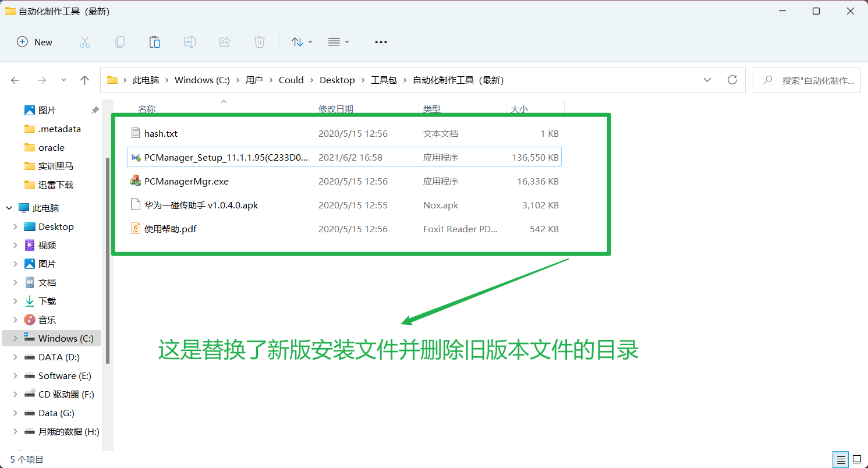Click 工具包 breadcrumb in address bar
The height and width of the screenshot is (468, 868).
pyautogui.click(x=384, y=80)
